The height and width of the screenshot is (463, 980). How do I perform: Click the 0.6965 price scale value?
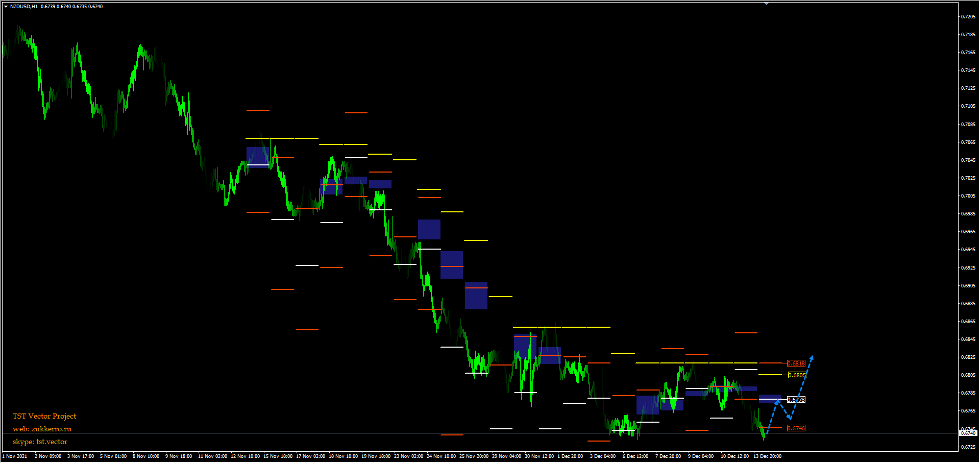[968, 232]
